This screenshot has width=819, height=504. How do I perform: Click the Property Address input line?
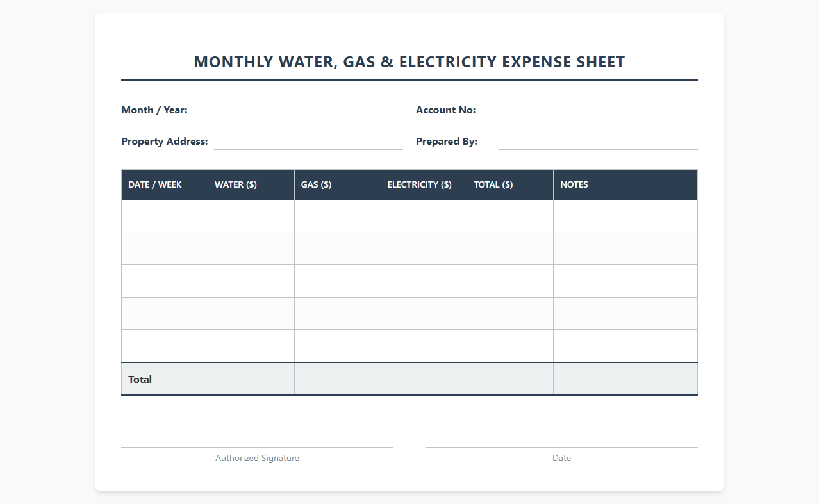click(x=308, y=142)
